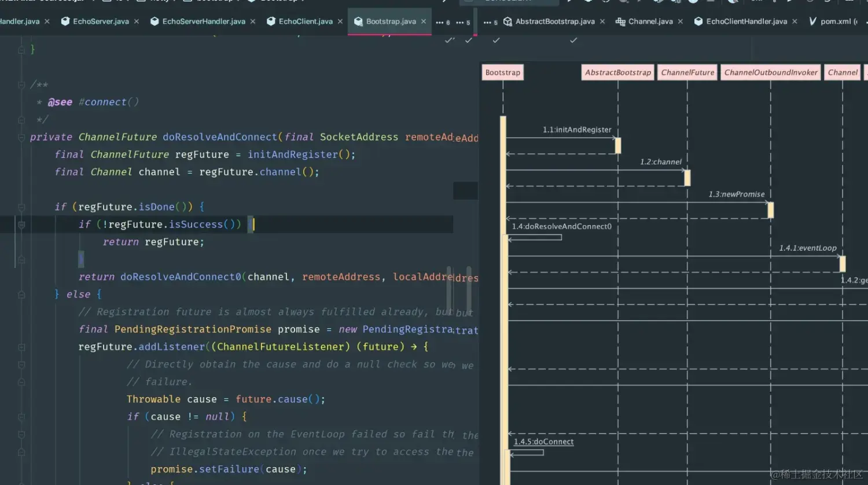Activate the Bootstrap.java tab
The width and height of the screenshot is (868, 485).
pos(391,21)
